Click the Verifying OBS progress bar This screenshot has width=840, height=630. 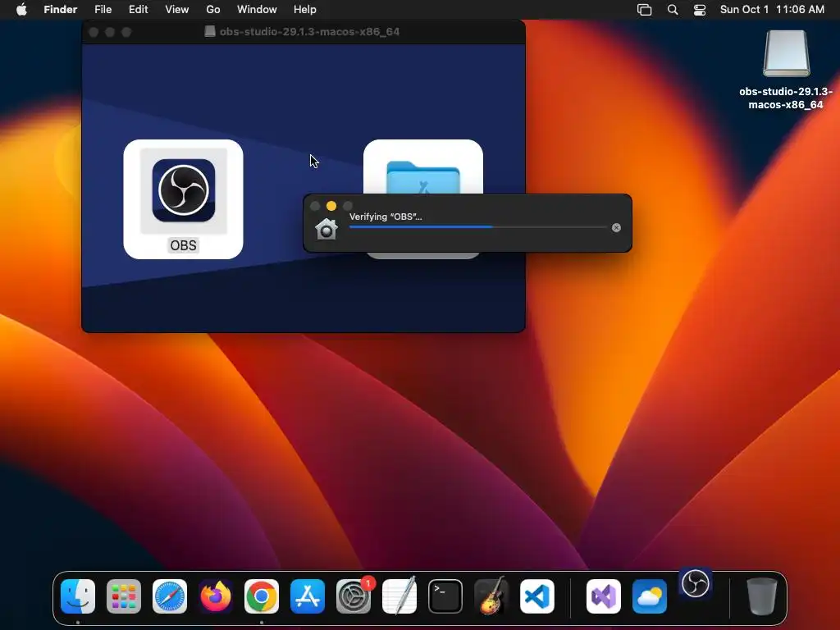tap(478, 227)
